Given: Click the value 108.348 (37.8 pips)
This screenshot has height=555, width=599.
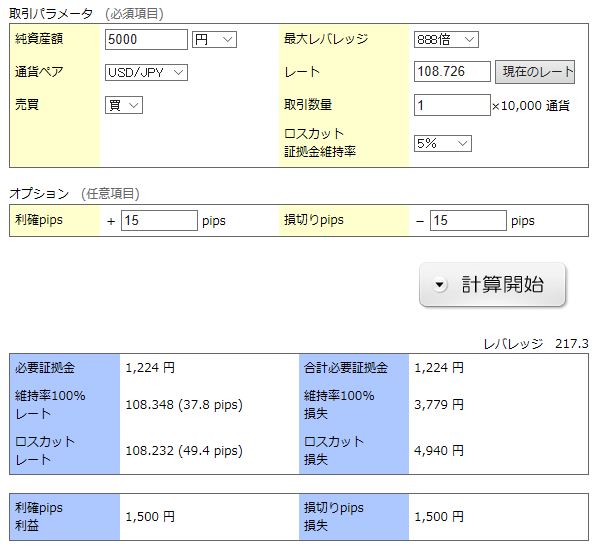Looking at the screenshot, I should pyautogui.click(x=184, y=405).
